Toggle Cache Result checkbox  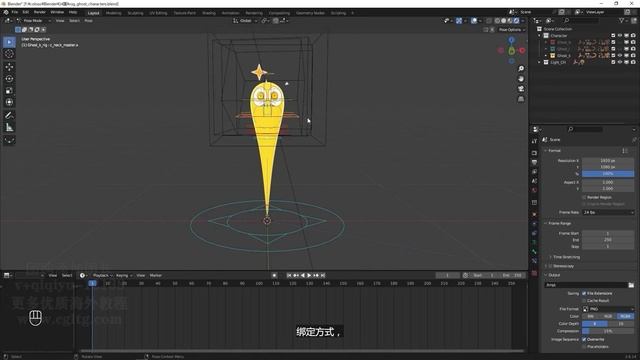click(x=584, y=300)
